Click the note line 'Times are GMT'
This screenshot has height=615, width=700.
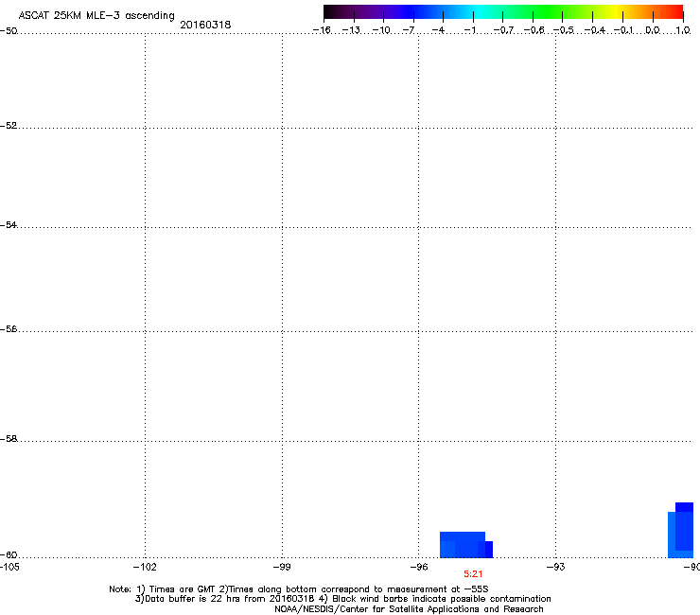click(299, 589)
